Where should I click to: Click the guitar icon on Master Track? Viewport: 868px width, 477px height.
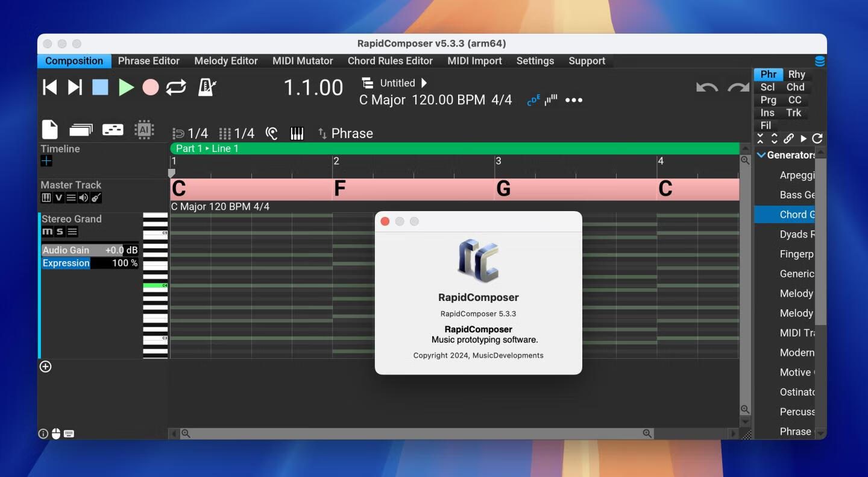96,198
